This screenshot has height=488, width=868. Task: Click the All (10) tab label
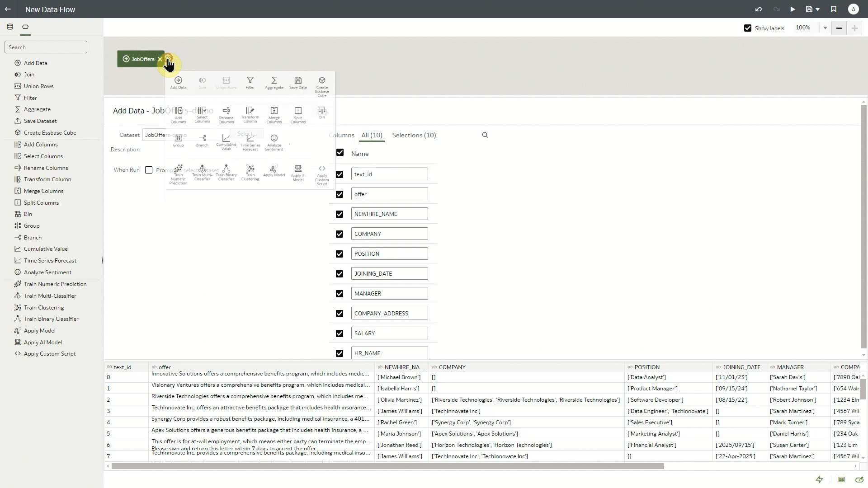(371, 135)
